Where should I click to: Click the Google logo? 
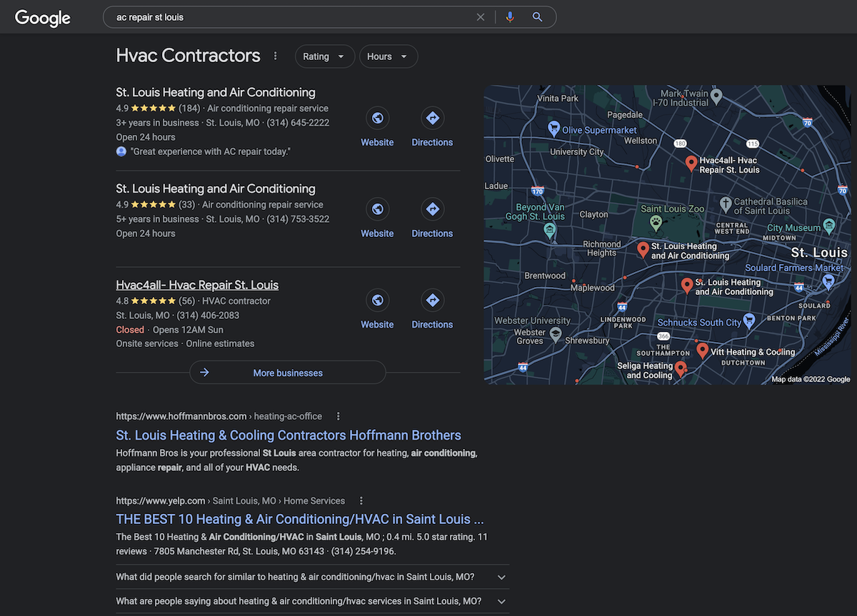[x=43, y=18]
